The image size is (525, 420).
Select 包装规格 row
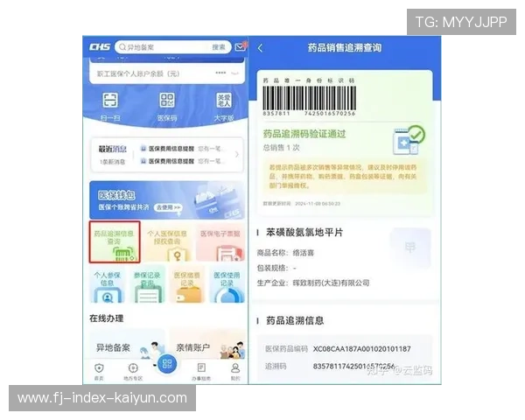276,268
